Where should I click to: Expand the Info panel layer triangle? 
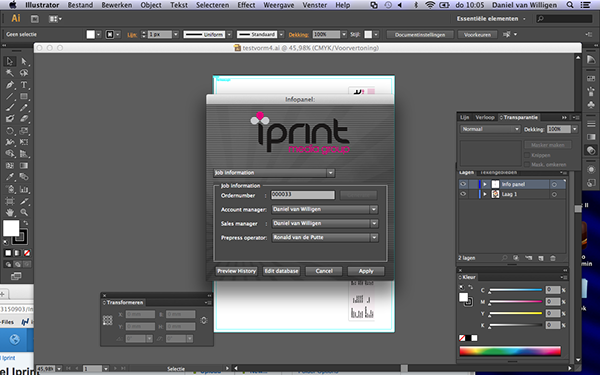tap(484, 184)
